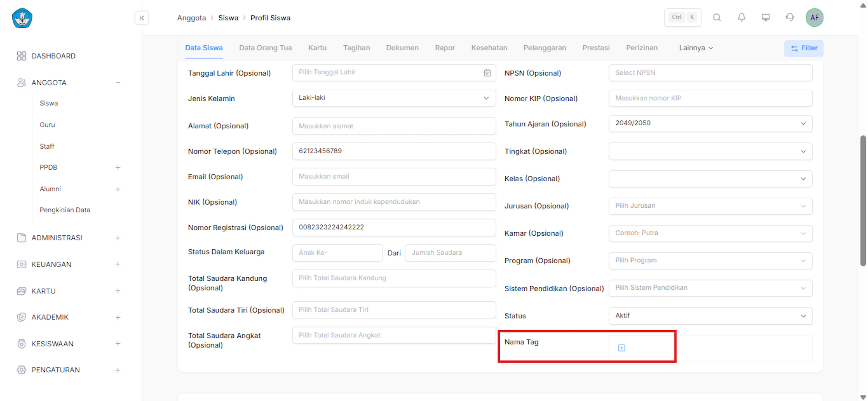Open calendar icon in Tanggal Lahir field
The height and width of the screenshot is (401, 868).
tap(487, 73)
